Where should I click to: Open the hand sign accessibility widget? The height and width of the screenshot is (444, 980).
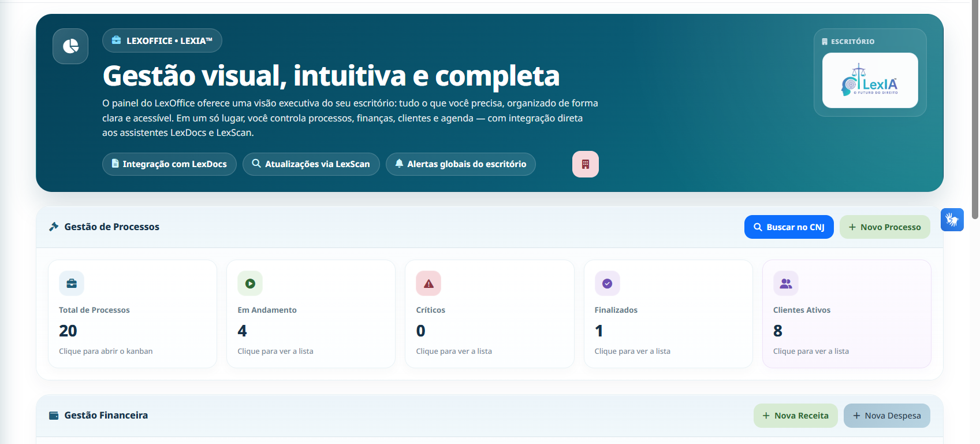point(952,220)
